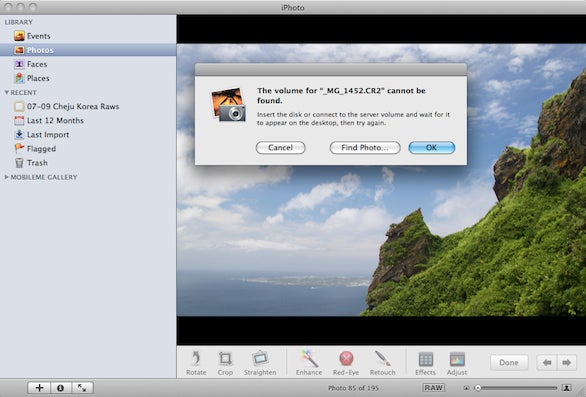Select the Rotate tool

(196, 363)
